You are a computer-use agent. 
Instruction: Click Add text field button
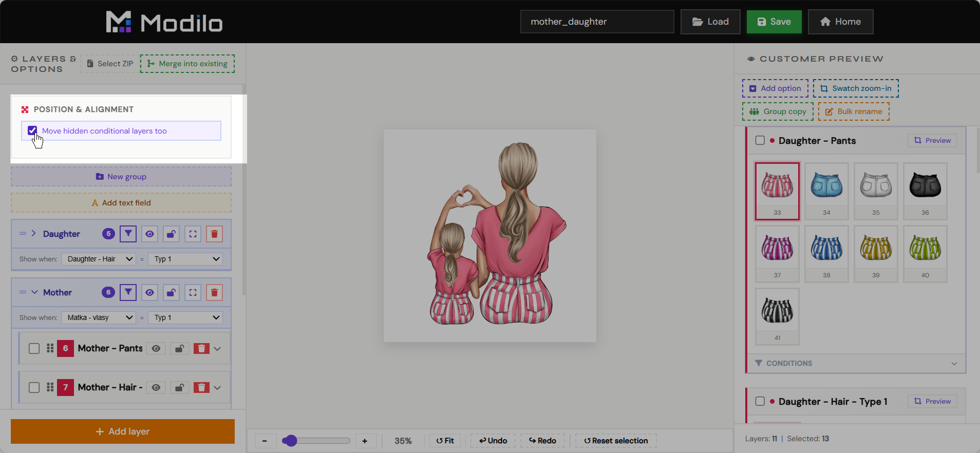121,203
